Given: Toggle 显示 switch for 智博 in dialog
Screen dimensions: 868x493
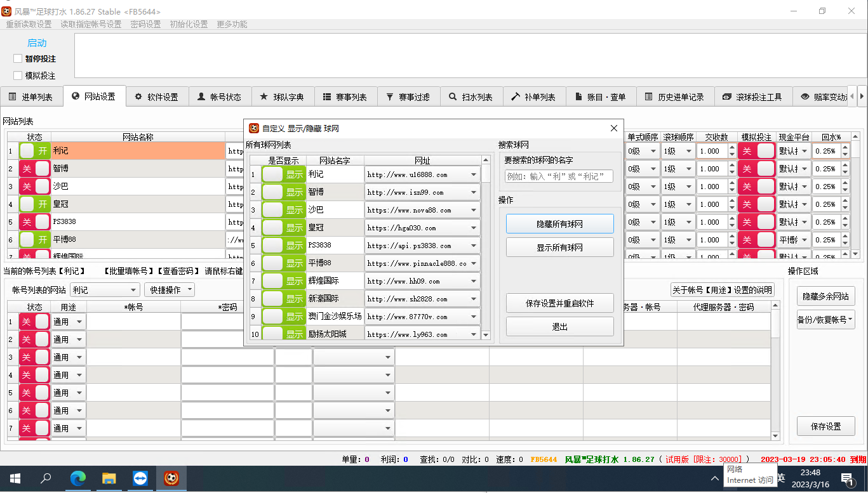Looking at the screenshot, I should [x=284, y=192].
